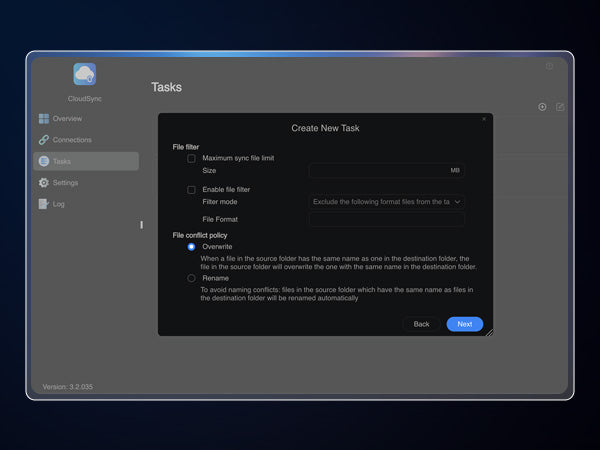Image resolution: width=600 pixels, height=450 pixels.
Task: Check the Enable file filter box
Action: pos(191,189)
